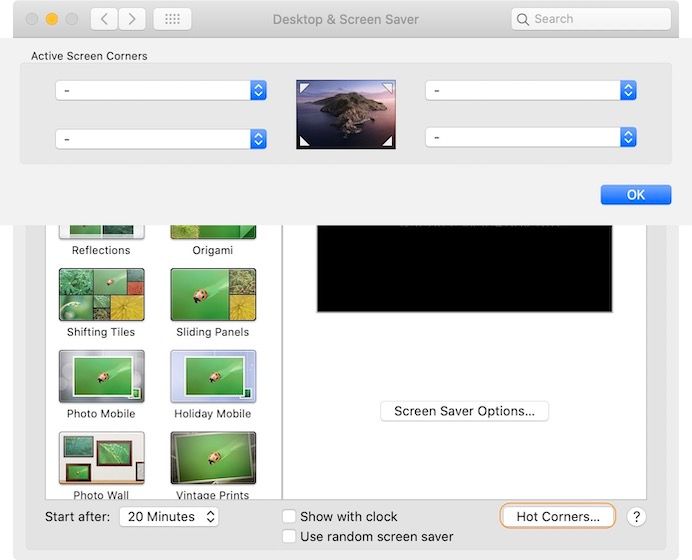
Task: Expand the bottom-left corner action dropdown
Action: click(x=160, y=138)
